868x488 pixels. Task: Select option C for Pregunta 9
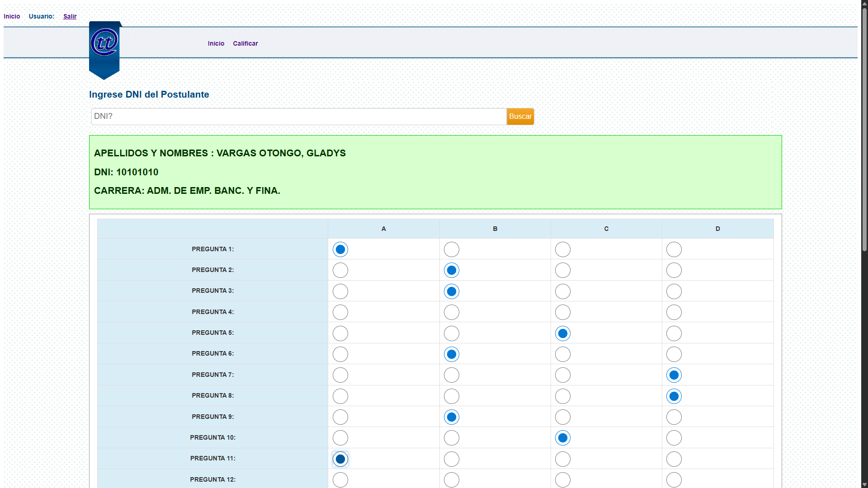(x=563, y=417)
